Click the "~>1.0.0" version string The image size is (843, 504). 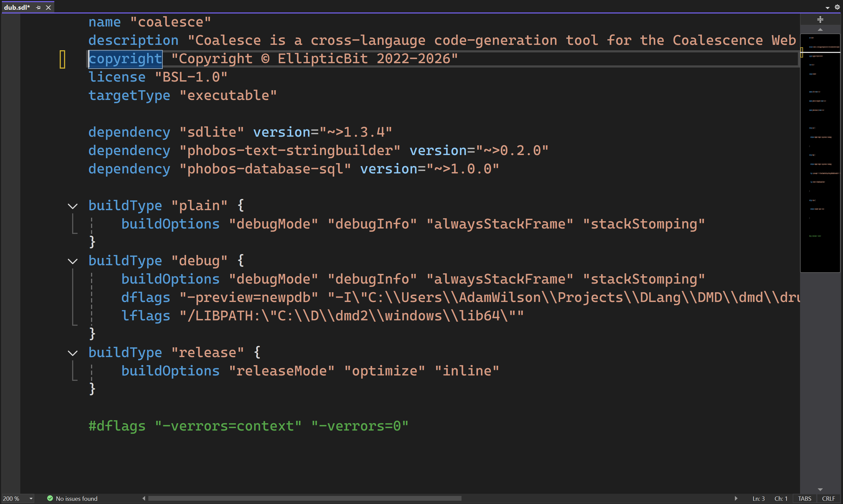pyautogui.click(x=463, y=169)
